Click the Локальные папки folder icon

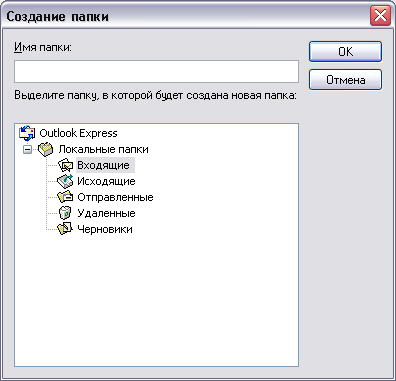tap(46, 149)
